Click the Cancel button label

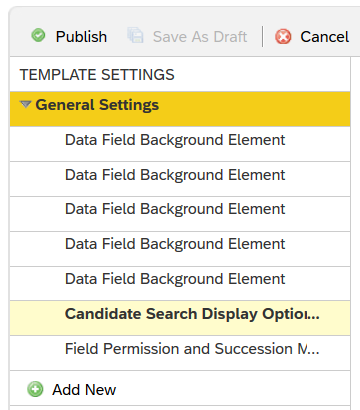click(x=325, y=37)
